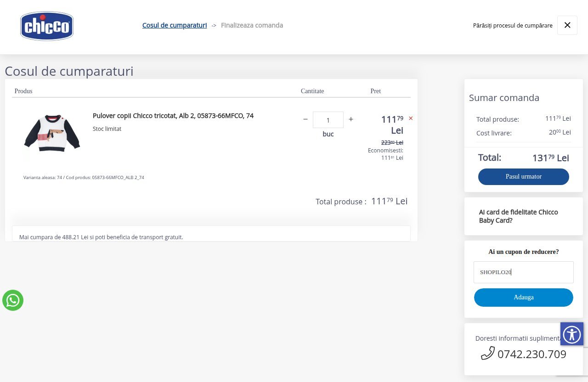Click the phone handset icon

pos(487,353)
